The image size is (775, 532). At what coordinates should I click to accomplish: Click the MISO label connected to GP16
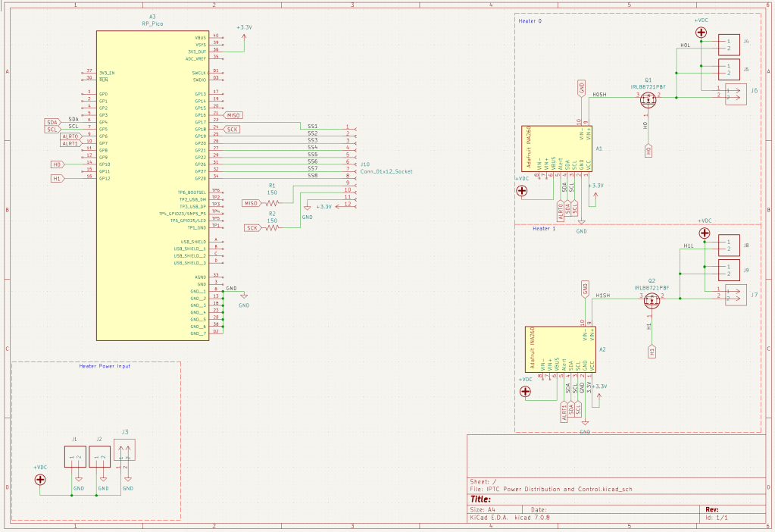click(x=233, y=115)
